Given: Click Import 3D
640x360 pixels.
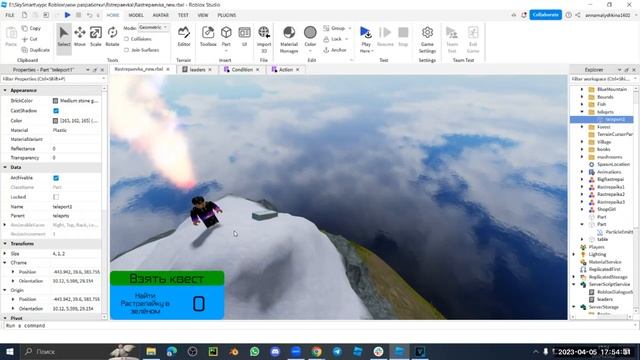Looking at the screenshot, I should [x=264, y=39].
